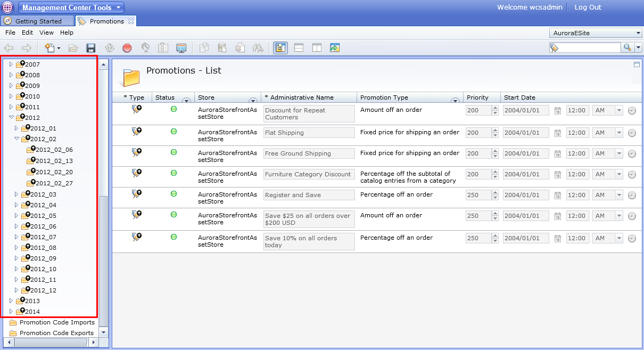Open the File menu

pos(10,32)
